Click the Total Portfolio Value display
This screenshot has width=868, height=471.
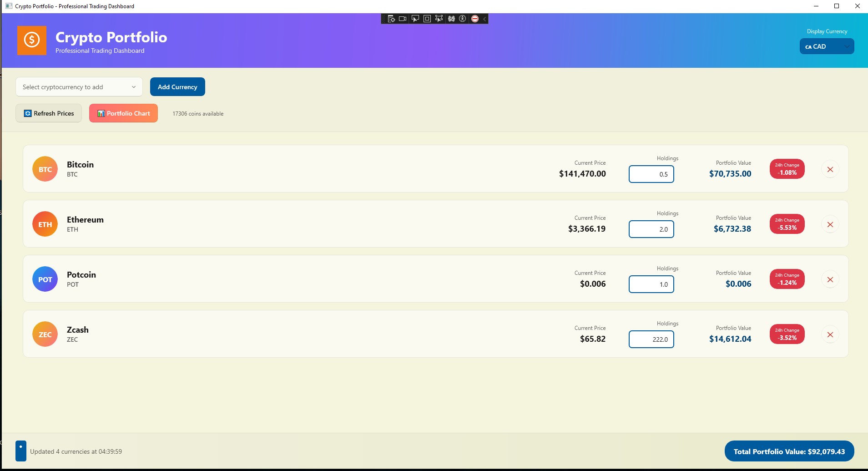pyautogui.click(x=789, y=451)
